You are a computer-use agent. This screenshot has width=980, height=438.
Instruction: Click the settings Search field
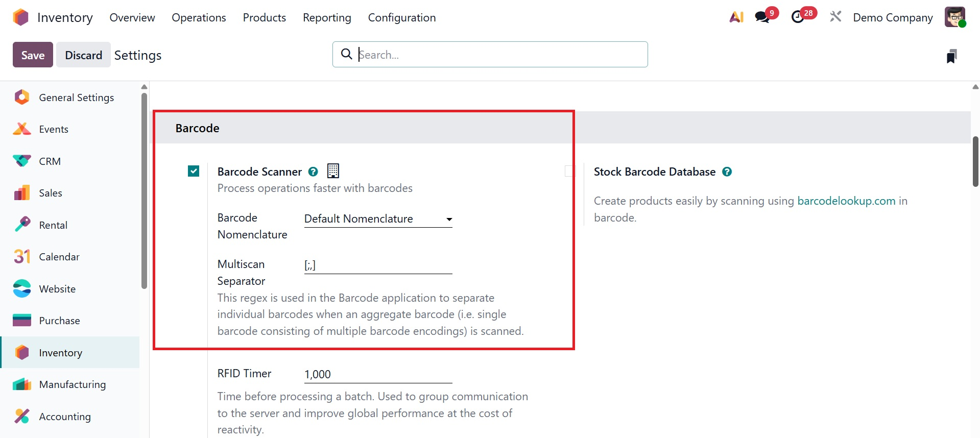pos(500,55)
